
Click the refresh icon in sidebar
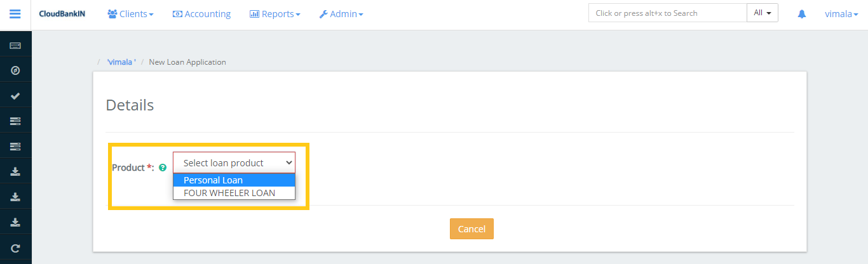coord(15,248)
